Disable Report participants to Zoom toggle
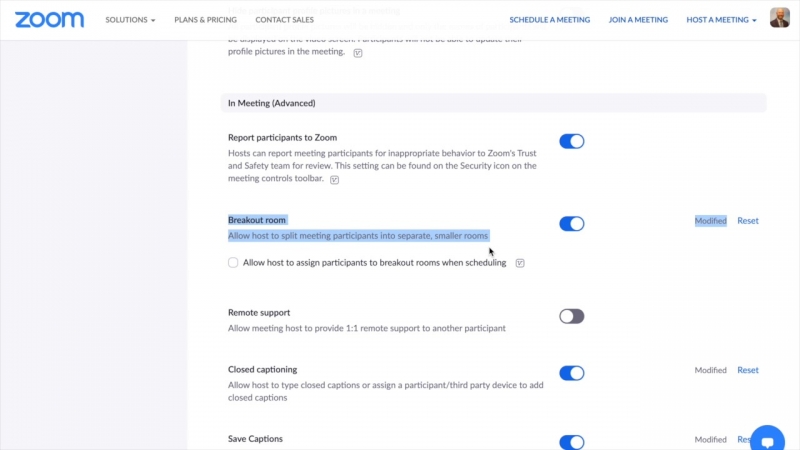This screenshot has height=450, width=800. point(571,141)
